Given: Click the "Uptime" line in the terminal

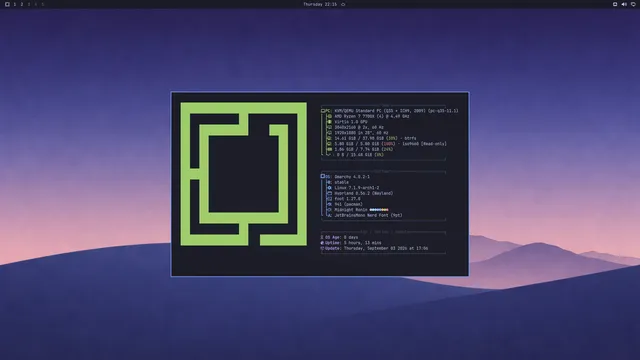Looking at the screenshot, I should [x=351, y=242].
